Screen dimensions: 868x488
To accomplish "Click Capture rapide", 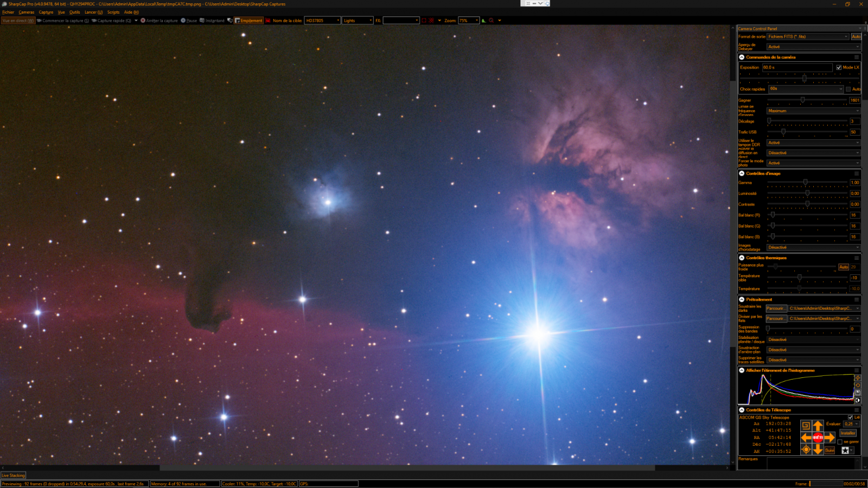I will [x=111, y=21].
